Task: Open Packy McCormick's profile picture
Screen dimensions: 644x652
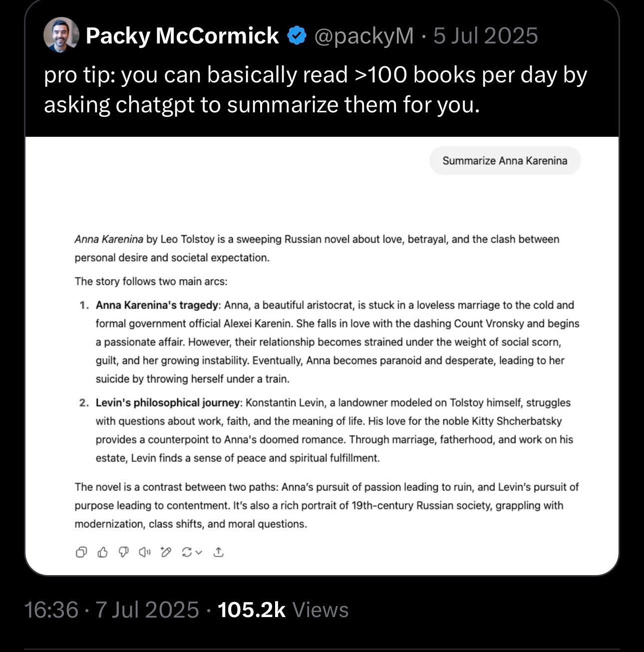Action: pyautogui.click(x=61, y=35)
